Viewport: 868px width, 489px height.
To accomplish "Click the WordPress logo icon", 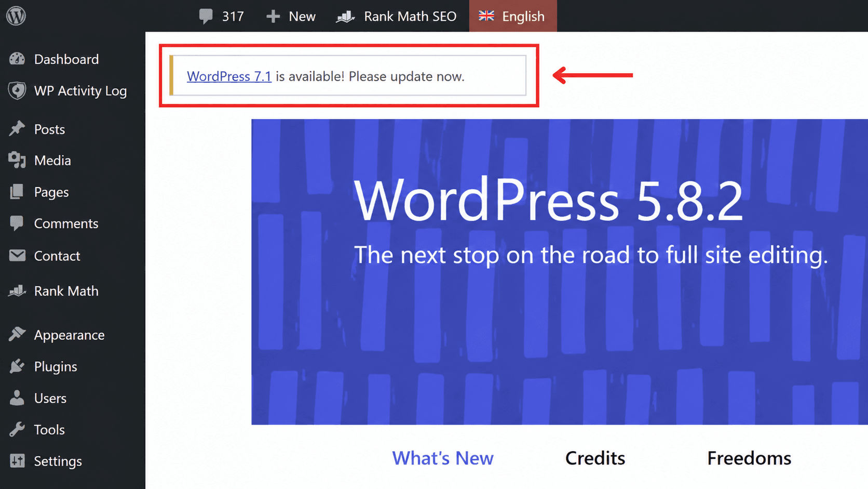I will coord(16,16).
